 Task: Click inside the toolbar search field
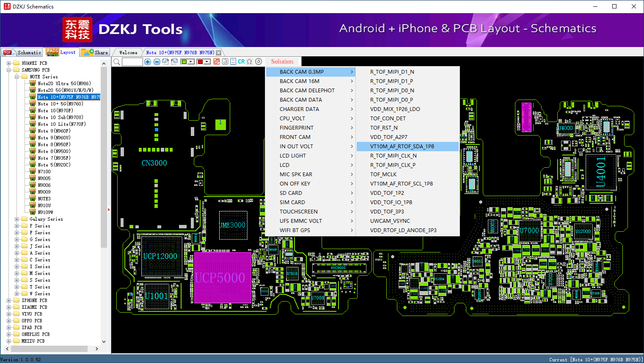(132, 62)
